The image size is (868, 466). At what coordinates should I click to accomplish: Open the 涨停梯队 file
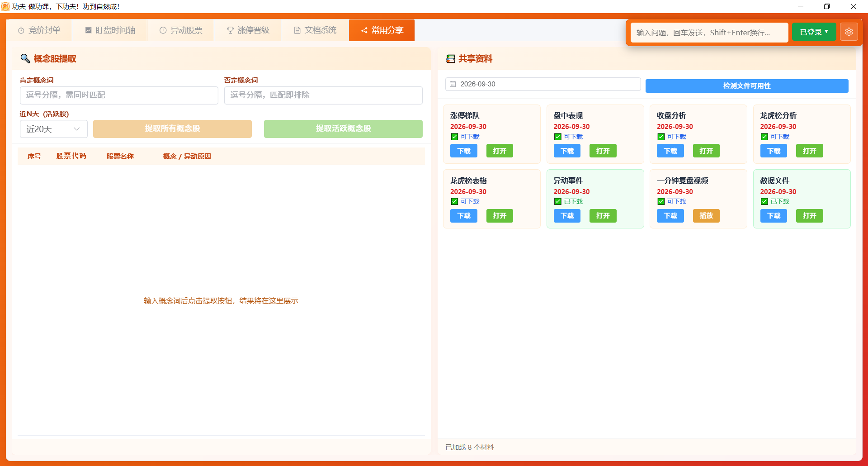(x=500, y=151)
